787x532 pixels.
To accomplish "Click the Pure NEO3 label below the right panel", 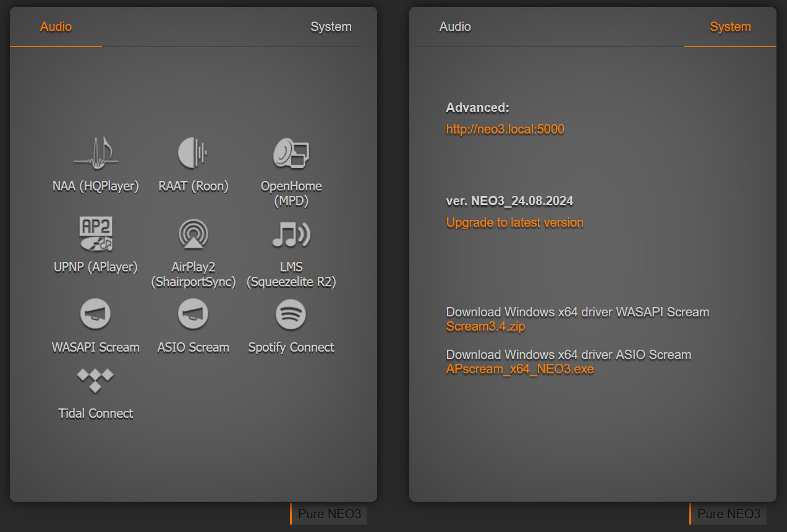I will click(x=728, y=514).
